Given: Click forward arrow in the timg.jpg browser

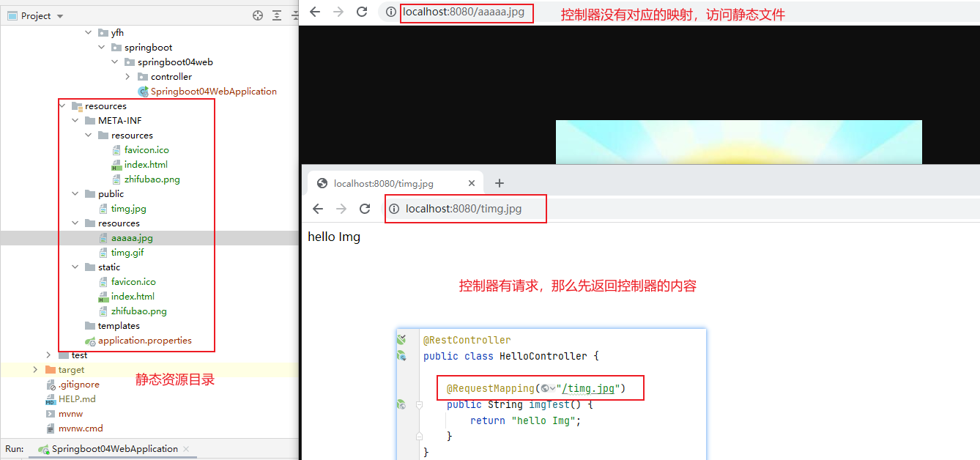Looking at the screenshot, I should point(341,209).
